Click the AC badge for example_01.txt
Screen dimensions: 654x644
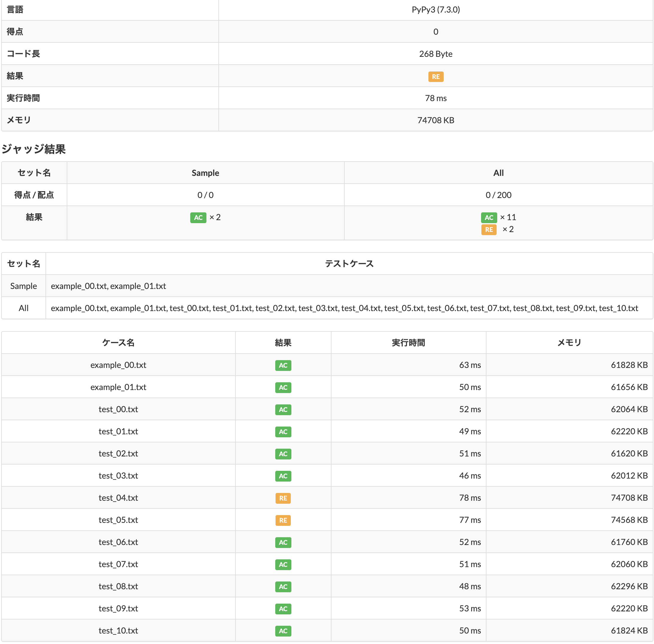click(283, 387)
